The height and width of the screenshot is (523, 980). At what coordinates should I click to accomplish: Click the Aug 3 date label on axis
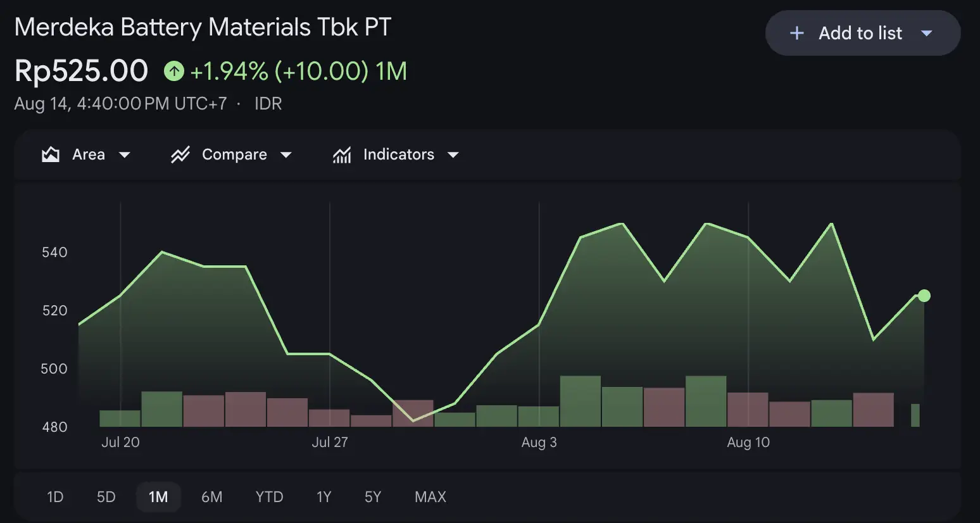[x=539, y=443]
